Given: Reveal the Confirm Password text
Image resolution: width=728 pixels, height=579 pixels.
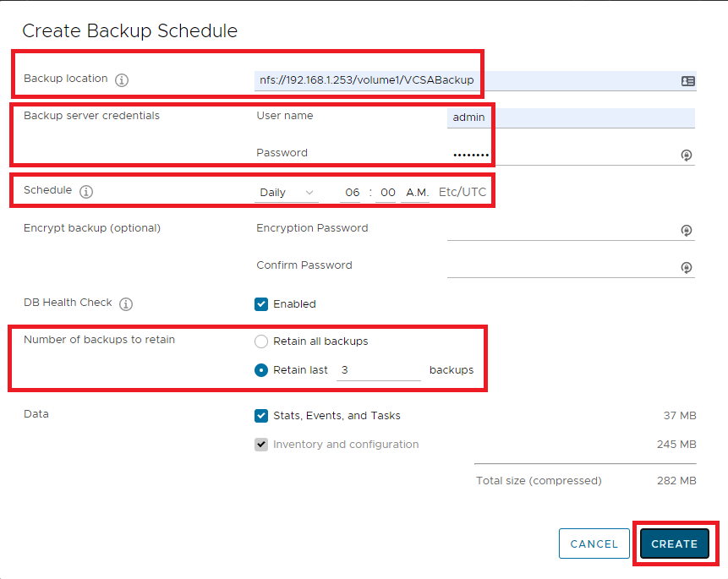Looking at the screenshot, I should pyautogui.click(x=687, y=267).
